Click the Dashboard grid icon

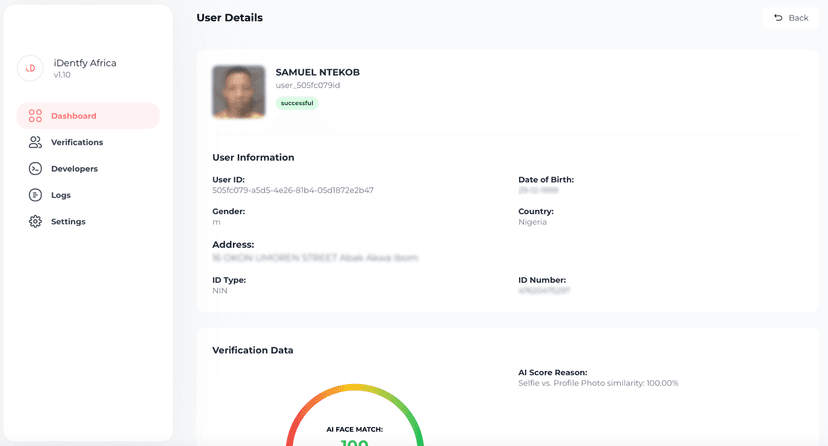35,116
